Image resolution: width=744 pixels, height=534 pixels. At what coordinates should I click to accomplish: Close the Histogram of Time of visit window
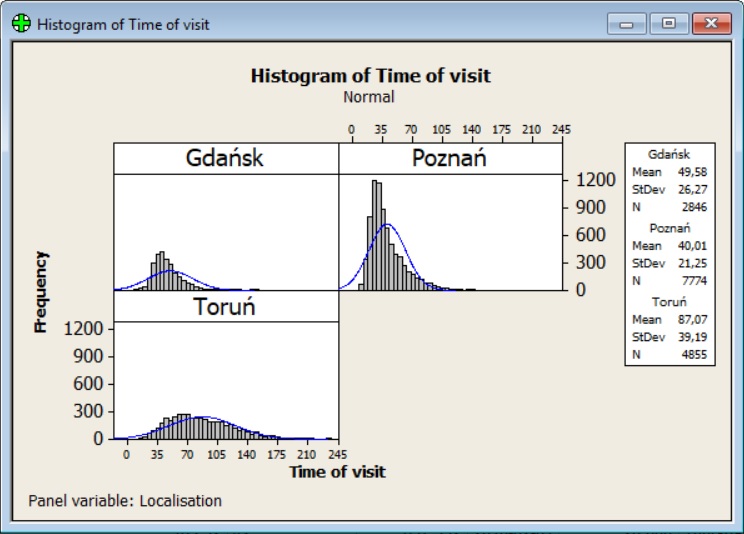tap(711, 24)
